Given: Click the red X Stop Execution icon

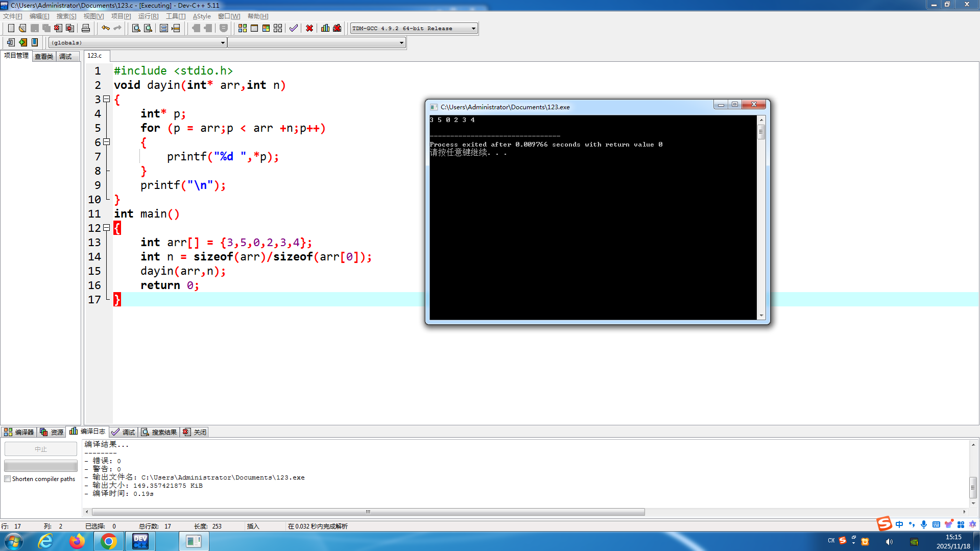Looking at the screenshot, I should point(309,28).
